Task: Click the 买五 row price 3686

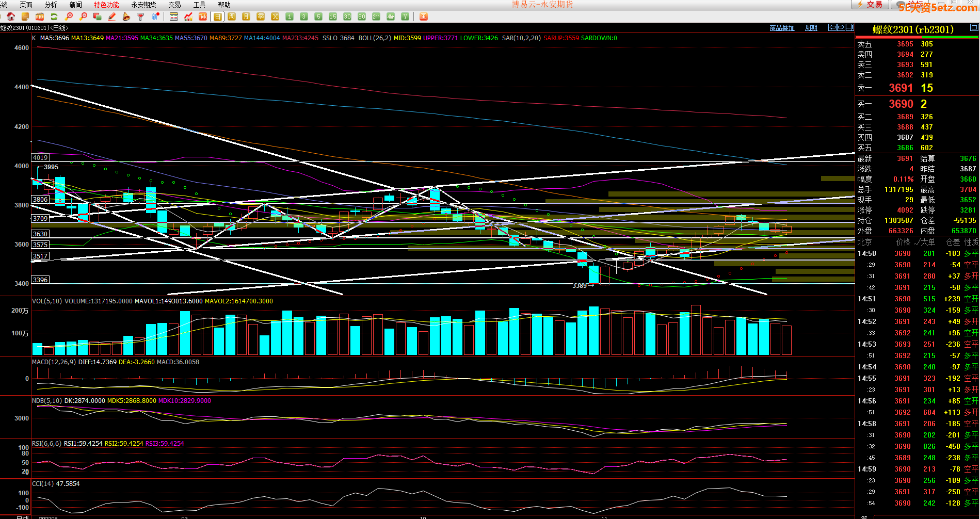Action: click(905, 148)
